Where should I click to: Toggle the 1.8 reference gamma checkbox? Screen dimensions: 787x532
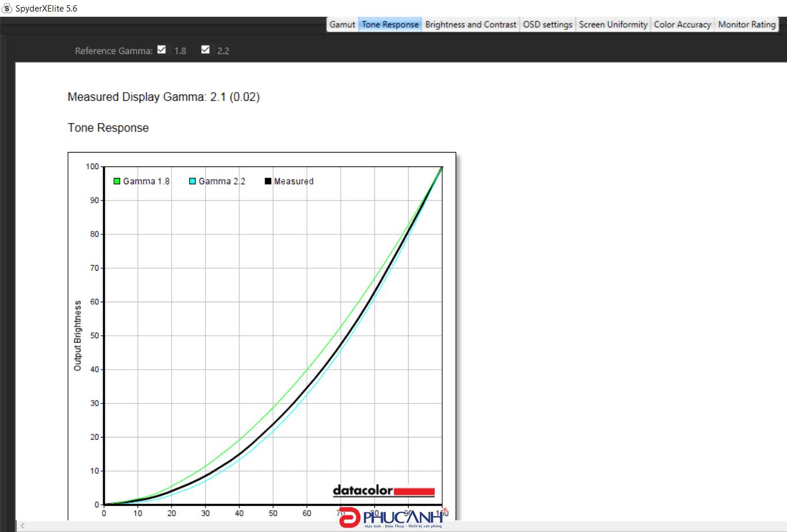[162, 50]
